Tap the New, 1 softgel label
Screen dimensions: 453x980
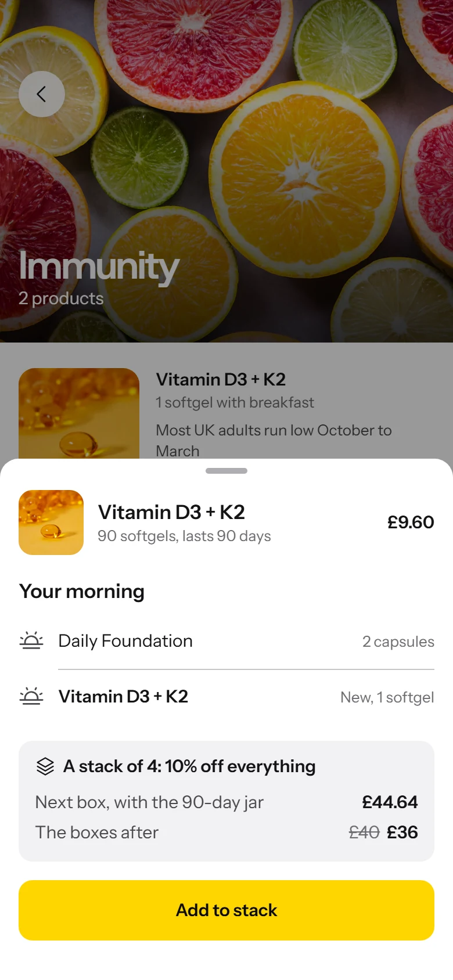[x=387, y=697]
